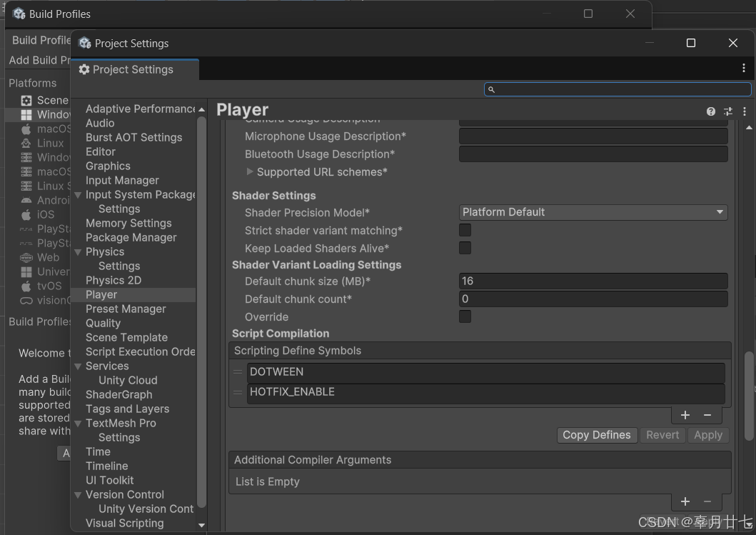Collapse Input System Package tree node
The height and width of the screenshot is (535, 756).
coord(78,195)
